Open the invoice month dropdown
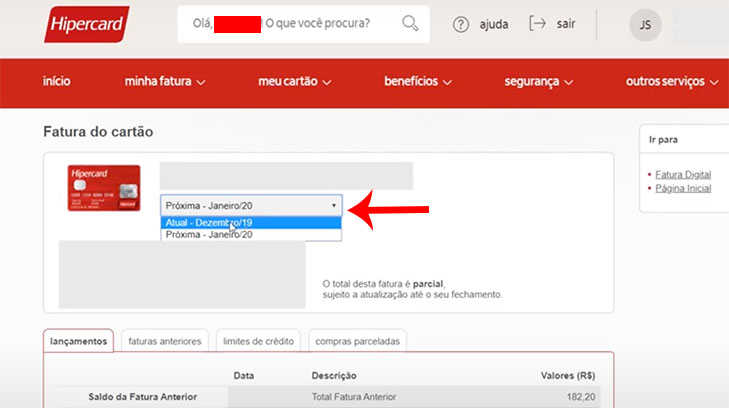Viewport: 729px width, 408px height. pos(251,205)
